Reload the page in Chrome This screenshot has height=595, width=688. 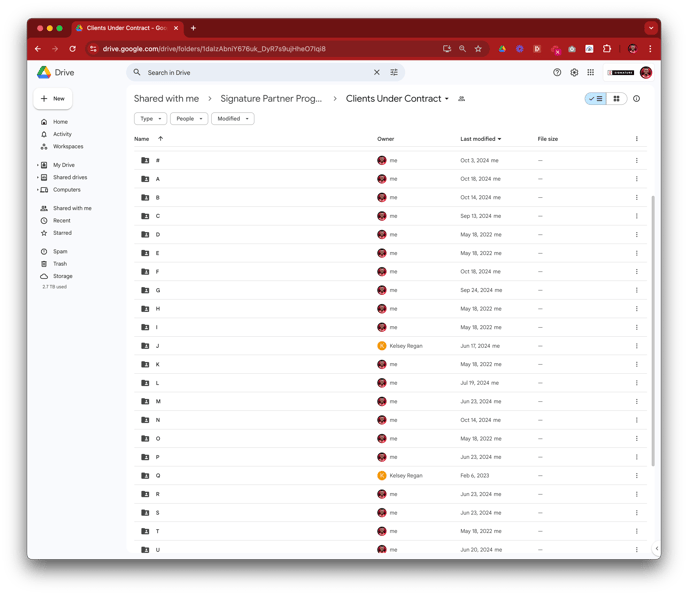click(x=73, y=48)
